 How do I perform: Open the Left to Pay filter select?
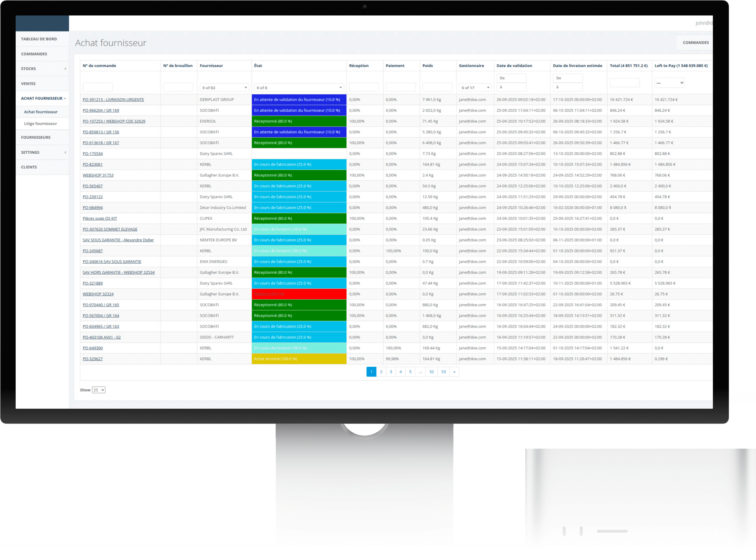point(669,83)
